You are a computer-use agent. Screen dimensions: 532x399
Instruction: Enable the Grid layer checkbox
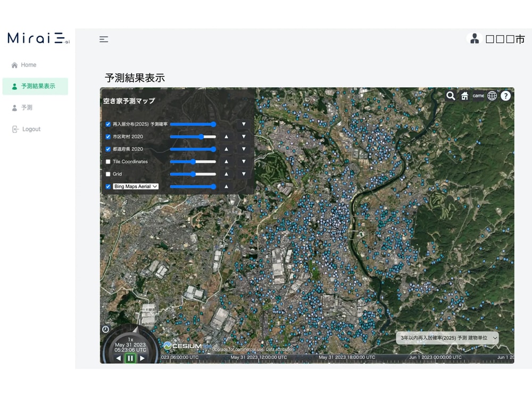[108, 174]
